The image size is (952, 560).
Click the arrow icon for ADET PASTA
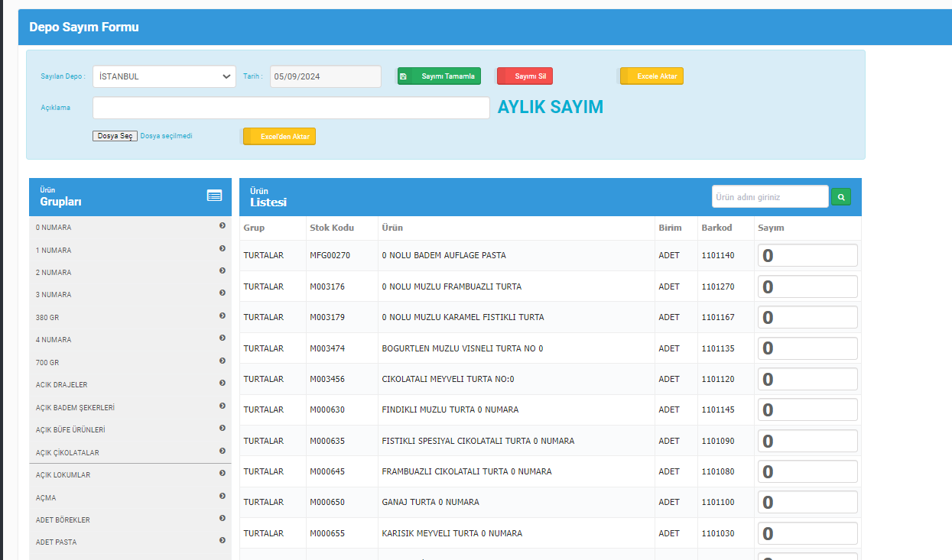(223, 540)
